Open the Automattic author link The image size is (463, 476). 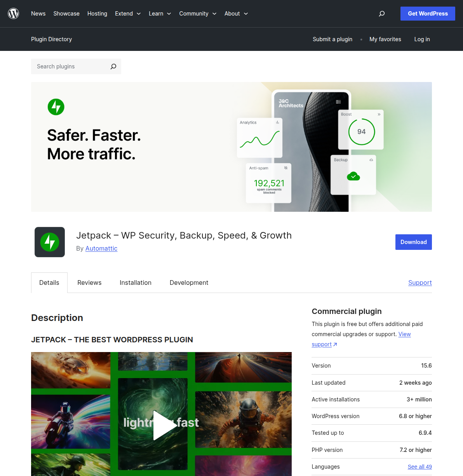point(101,248)
